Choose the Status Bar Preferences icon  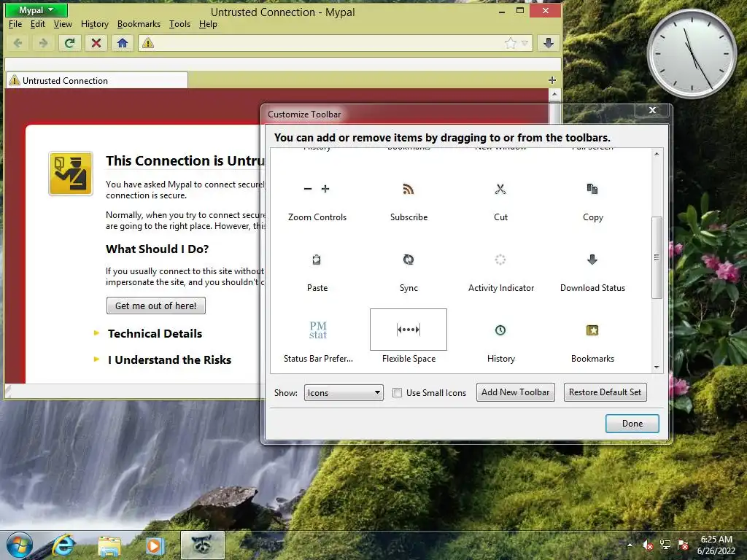318,330
